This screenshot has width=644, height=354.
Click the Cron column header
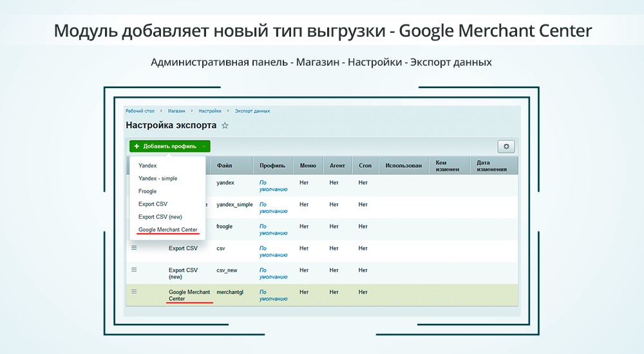click(365, 165)
